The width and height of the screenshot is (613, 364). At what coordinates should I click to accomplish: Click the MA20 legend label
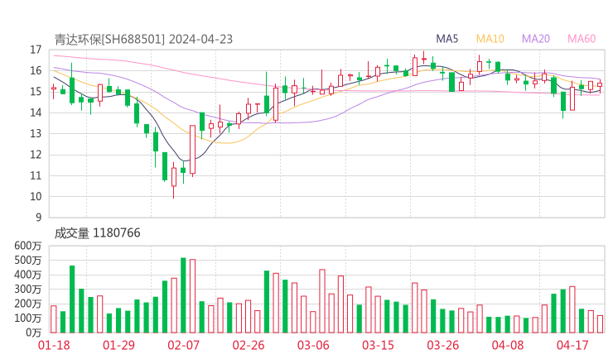[536, 39]
